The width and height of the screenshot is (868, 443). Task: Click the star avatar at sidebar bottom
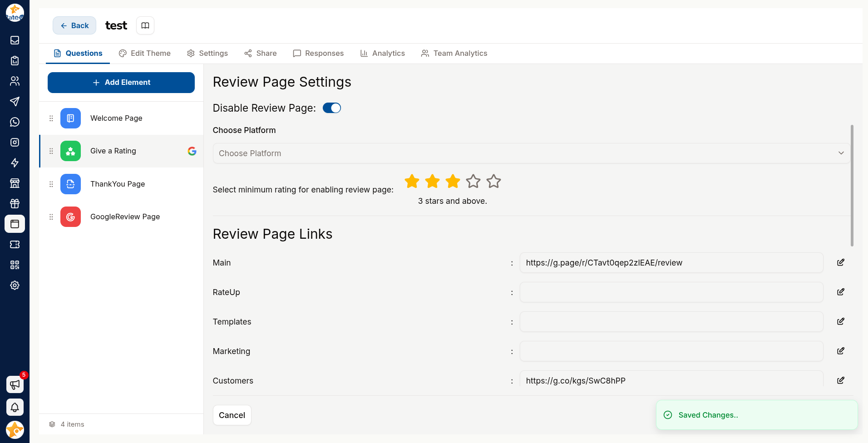pyautogui.click(x=15, y=430)
